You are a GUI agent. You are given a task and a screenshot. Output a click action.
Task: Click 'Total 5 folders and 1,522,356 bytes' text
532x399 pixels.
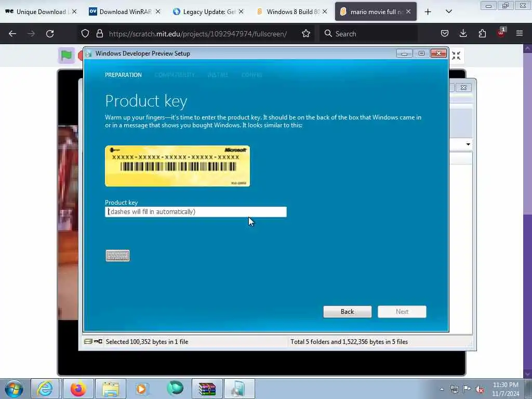click(x=349, y=342)
